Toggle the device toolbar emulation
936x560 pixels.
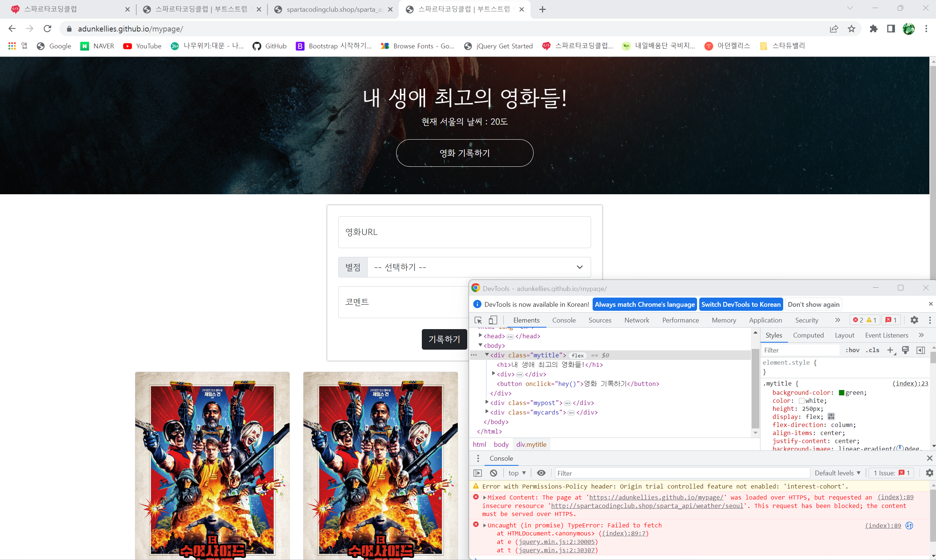493,320
